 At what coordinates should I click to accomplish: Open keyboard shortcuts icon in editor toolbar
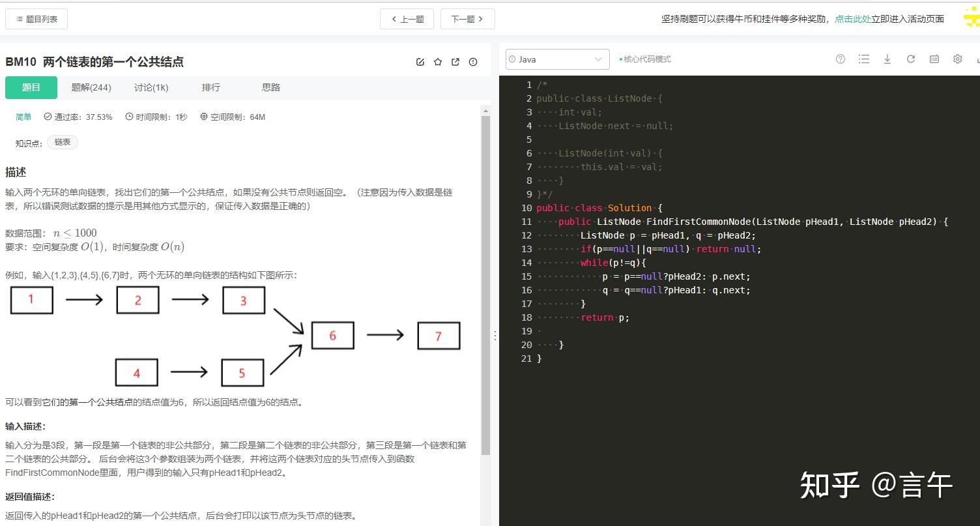(934, 59)
